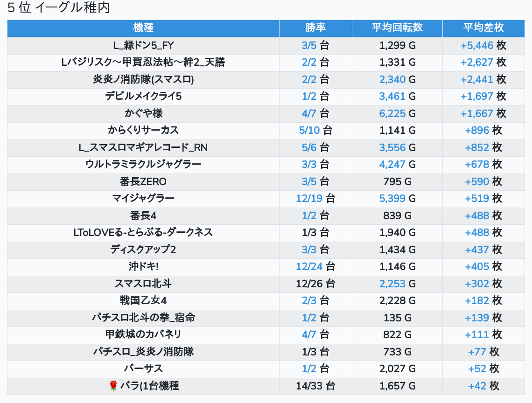
Task: Click win rate 14/33 台 cell
Action: click(x=315, y=386)
